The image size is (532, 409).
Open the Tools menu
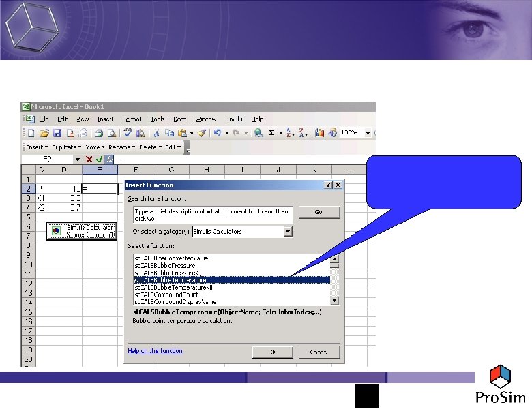coord(158,119)
